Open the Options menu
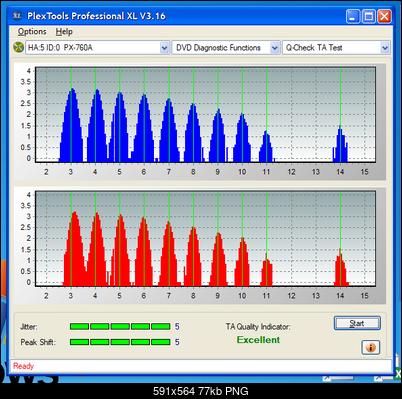The height and width of the screenshot is (399, 402). click(x=32, y=32)
